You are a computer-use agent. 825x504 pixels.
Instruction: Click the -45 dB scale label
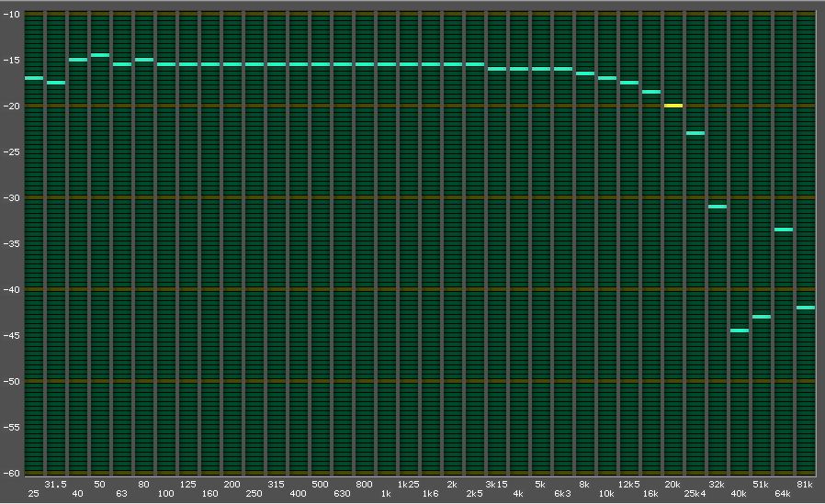(x=11, y=335)
